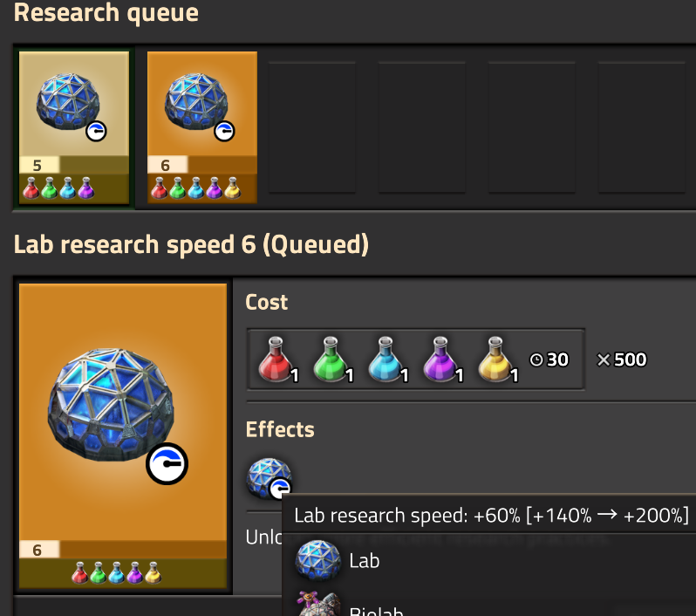Click the 30 second research time indicator

[549, 359]
